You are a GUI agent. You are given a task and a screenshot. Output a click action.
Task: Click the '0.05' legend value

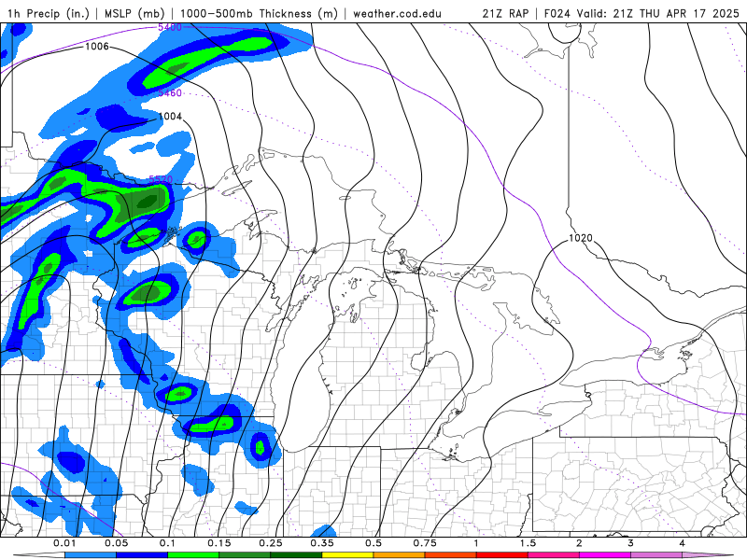116,543
